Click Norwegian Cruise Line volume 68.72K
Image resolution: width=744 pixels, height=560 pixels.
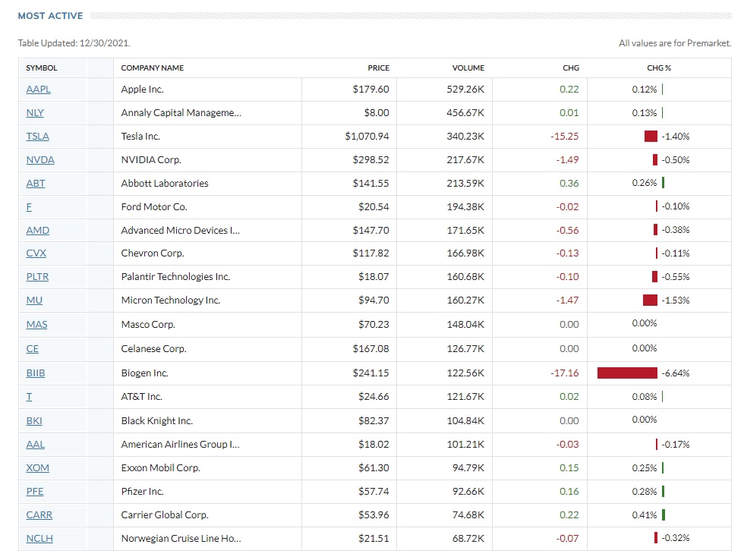468,539
